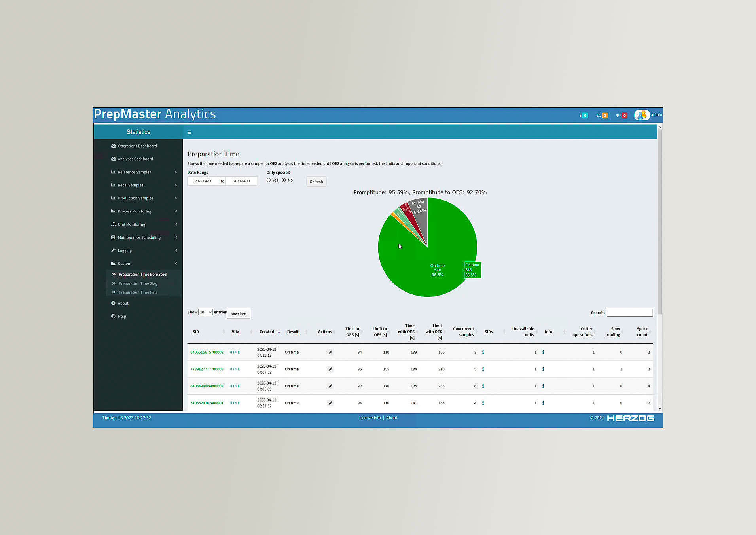The height and width of the screenshot is (535, 756).
Task: Select Yes for Only special
Action: point(269,180)
